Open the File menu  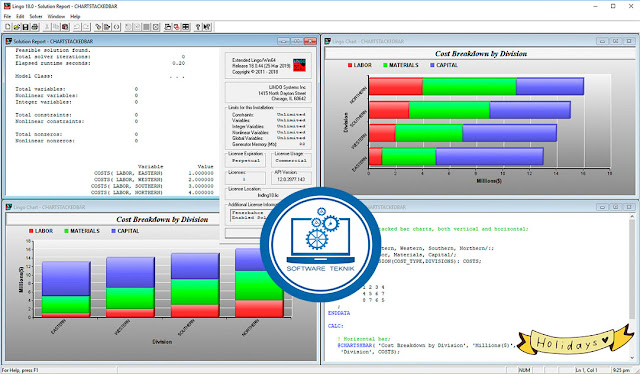pyautogui.click(x=7, y=16)
